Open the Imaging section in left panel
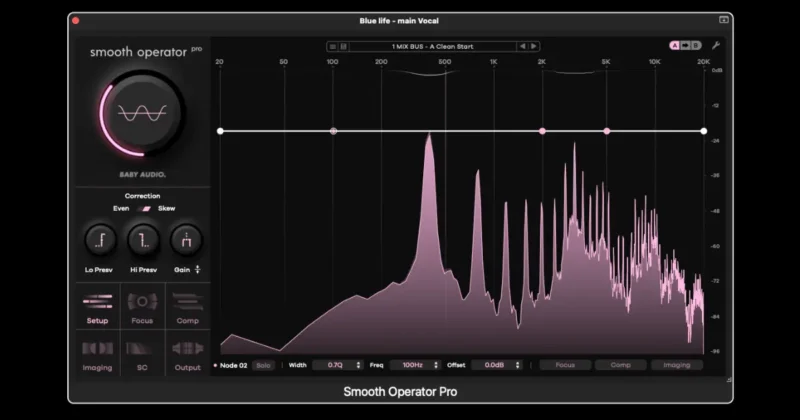Viewport: 800px width, 420px height. pyautogui.click(x=97, y=354)
